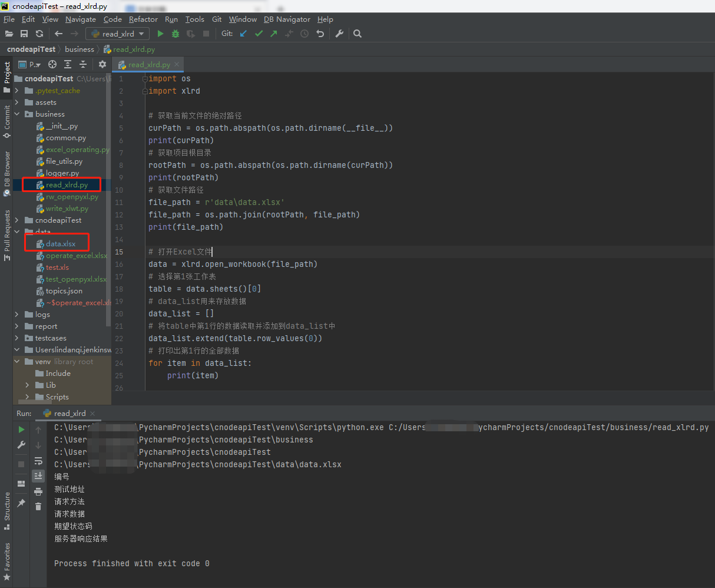Click the Git Commit green checkmark
The image size is (715, 588).
pyautogui.click(x=259, y=34)
